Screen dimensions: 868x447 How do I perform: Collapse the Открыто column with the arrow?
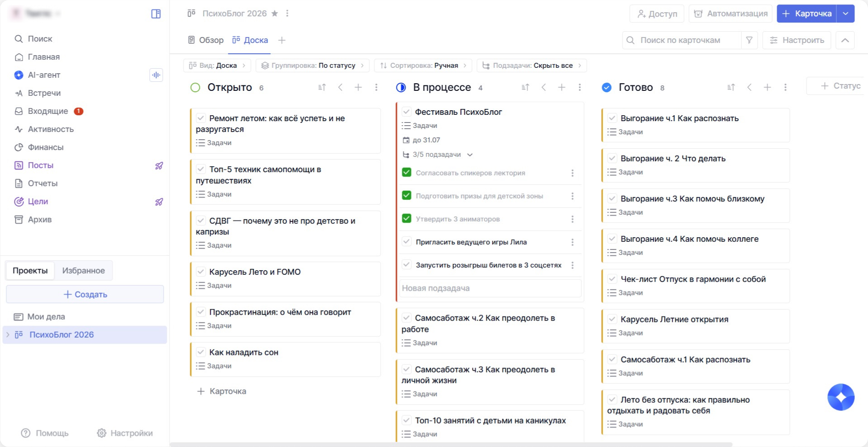pos(340,87)
